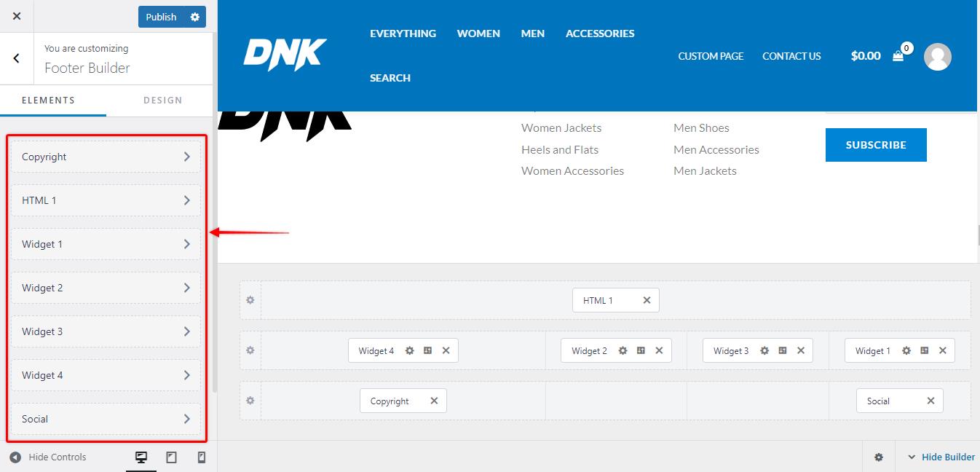Open builder settings gear near Hide Builder

click(x=879, y=457)
